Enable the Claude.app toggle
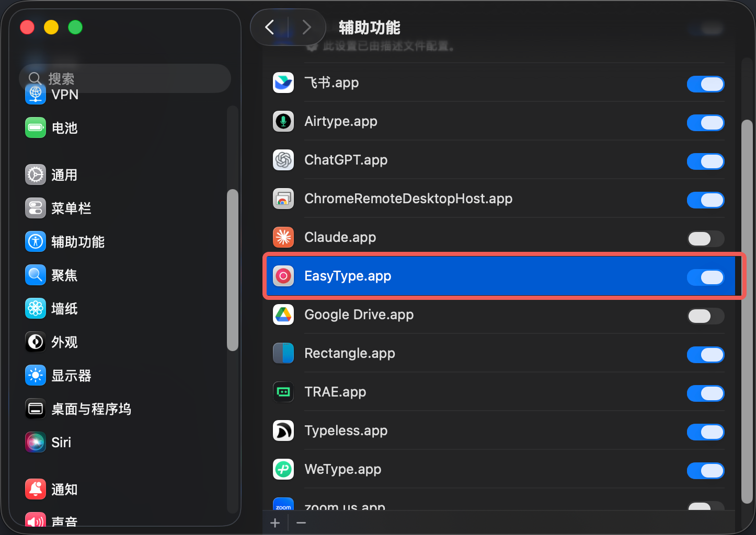The image size is (756, 535). tap(705, 239)
